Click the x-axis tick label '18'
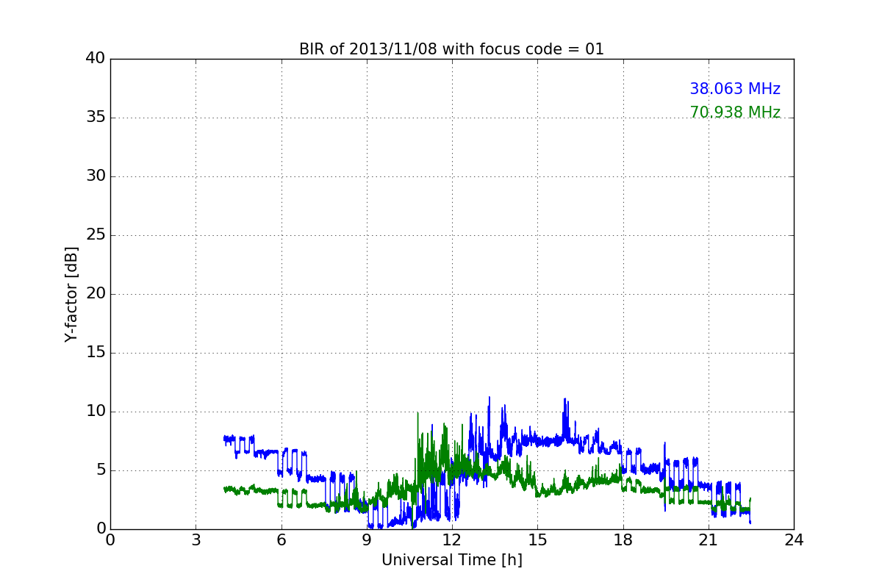882x588 pixels. point(623,540)
